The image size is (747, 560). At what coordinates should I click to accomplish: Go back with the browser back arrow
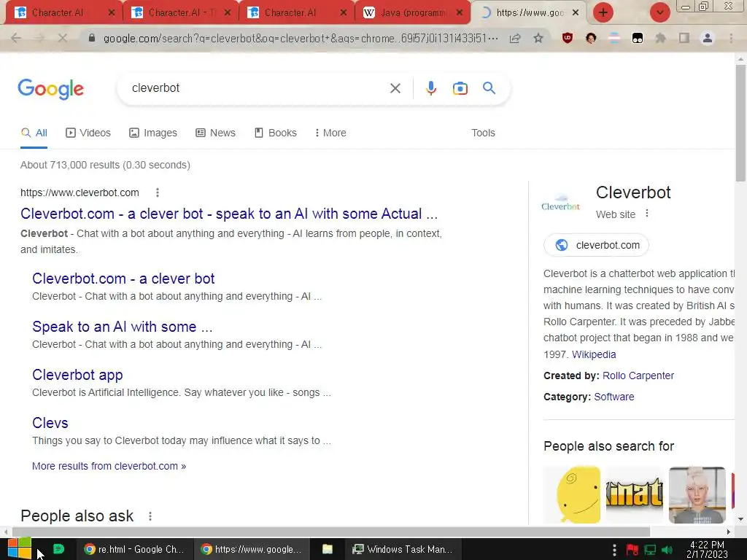tap(16, 38)
